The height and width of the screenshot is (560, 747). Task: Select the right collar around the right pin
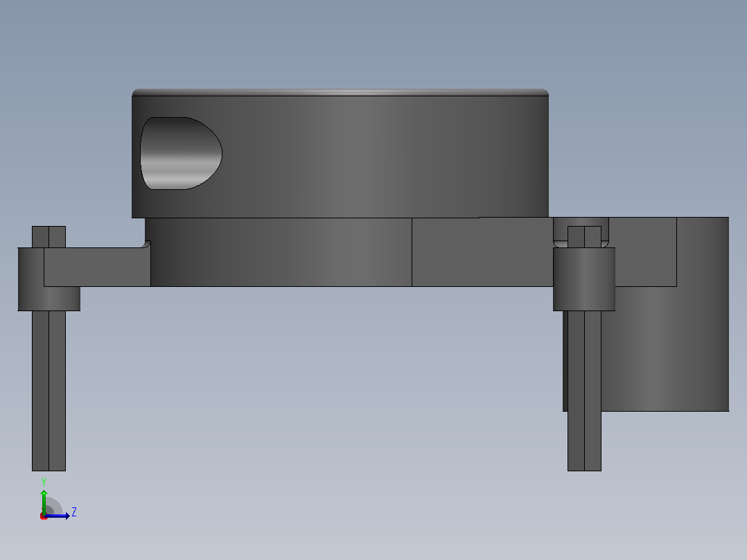584,279
